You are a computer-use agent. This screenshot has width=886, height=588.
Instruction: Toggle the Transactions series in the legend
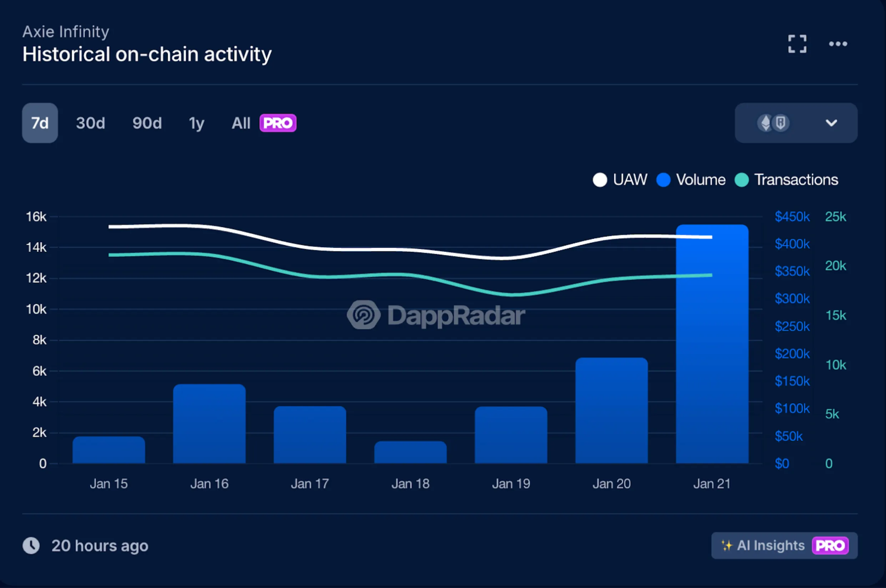787,179
